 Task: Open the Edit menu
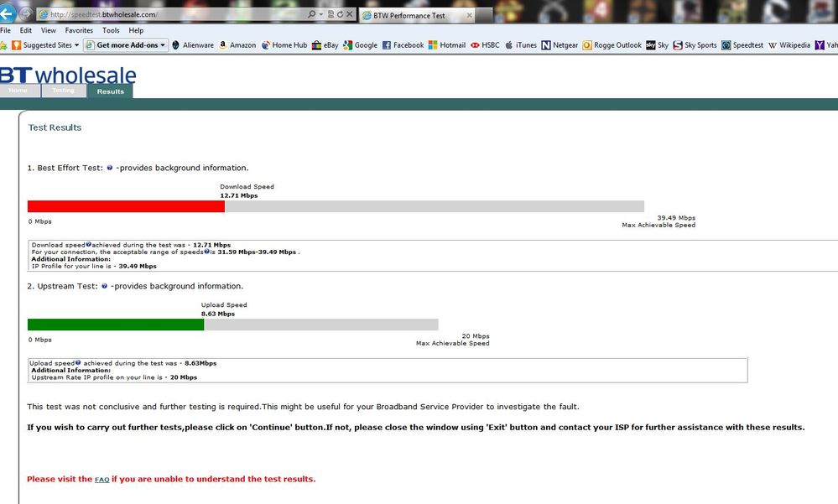point(26,30)
